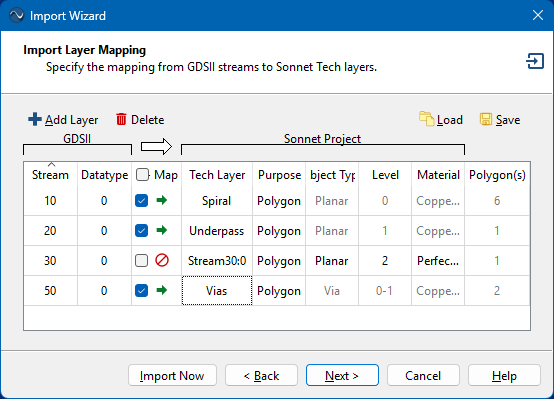Click the Add Layer plus icon

[x=35, y=119]
